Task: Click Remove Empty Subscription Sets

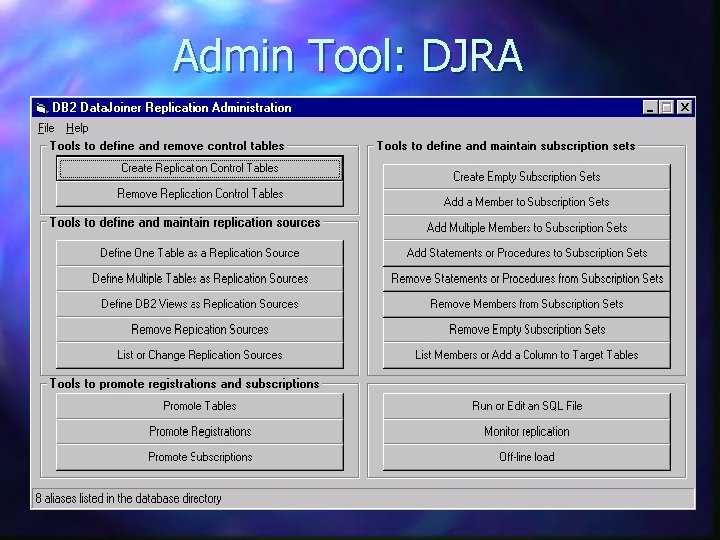Action: (527, 330)
